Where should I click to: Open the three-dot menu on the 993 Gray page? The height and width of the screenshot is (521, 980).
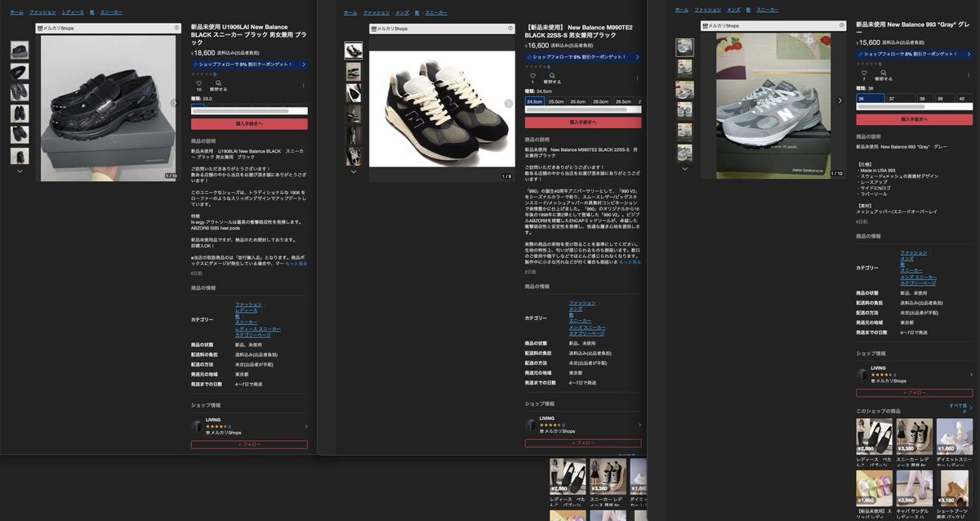969,75
